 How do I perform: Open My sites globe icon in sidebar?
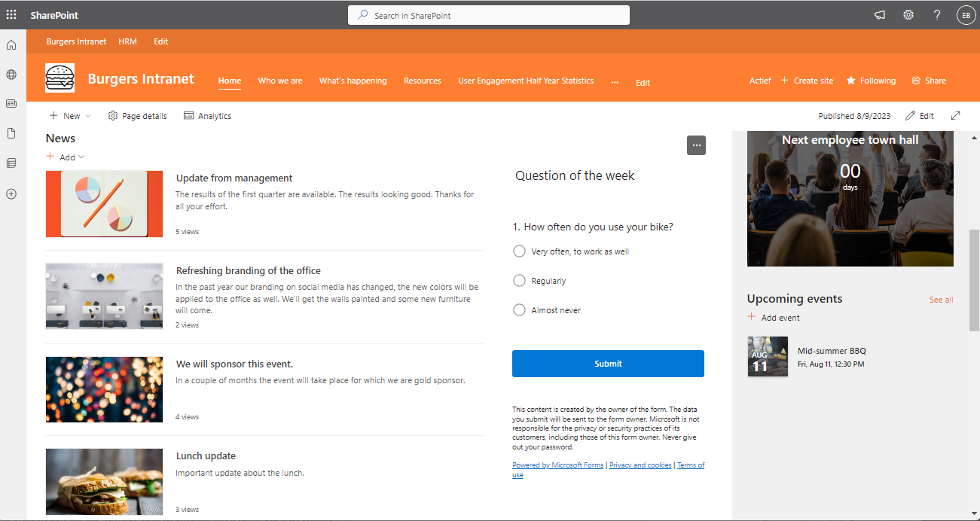pyautogui.click(x=11, y=75)
